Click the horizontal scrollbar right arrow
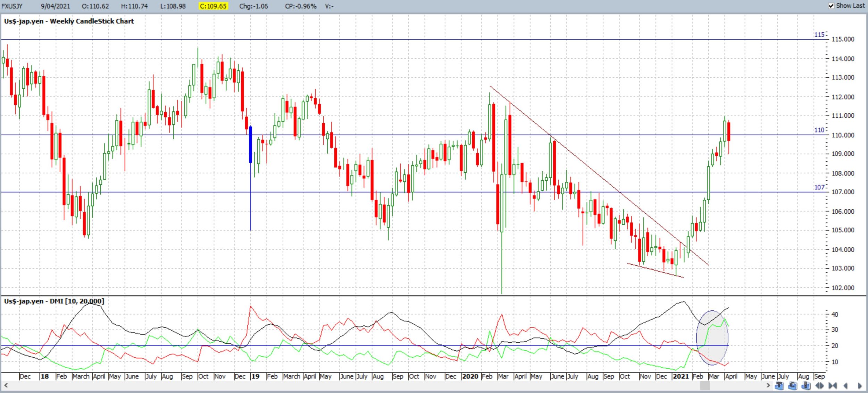The width and height of the screenshot is (868, 393). pyautogui.click(x=768, y=385)
